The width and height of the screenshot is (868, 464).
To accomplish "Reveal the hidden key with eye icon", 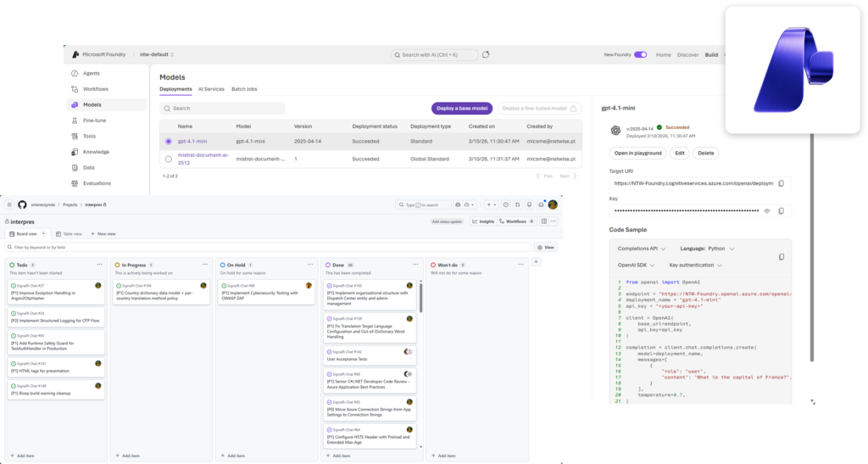I will 766,210.
